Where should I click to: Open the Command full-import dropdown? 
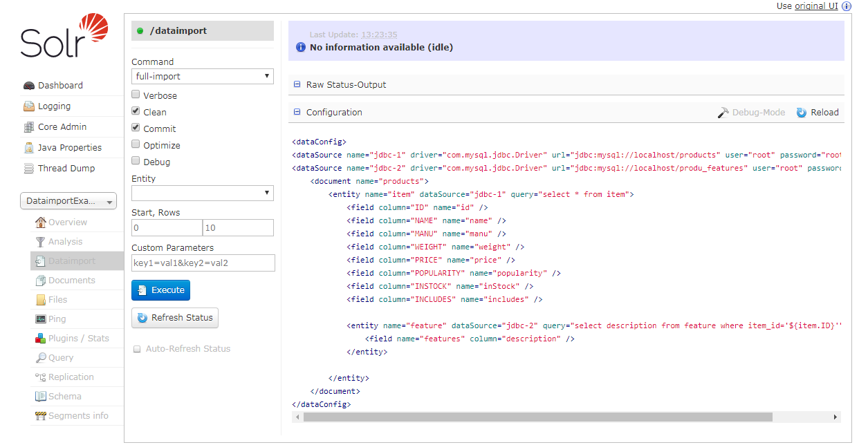click(203, 76)
